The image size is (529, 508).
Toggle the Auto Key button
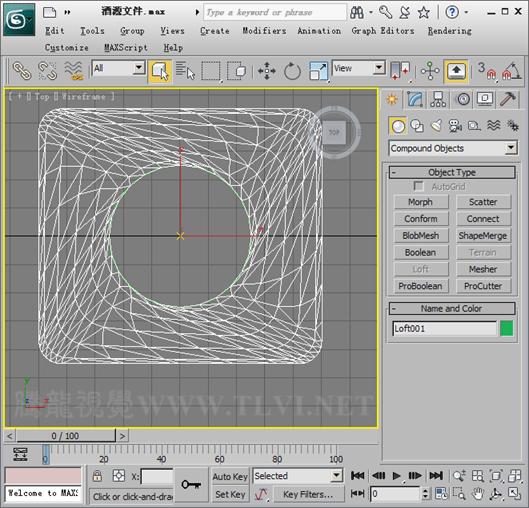230,476
